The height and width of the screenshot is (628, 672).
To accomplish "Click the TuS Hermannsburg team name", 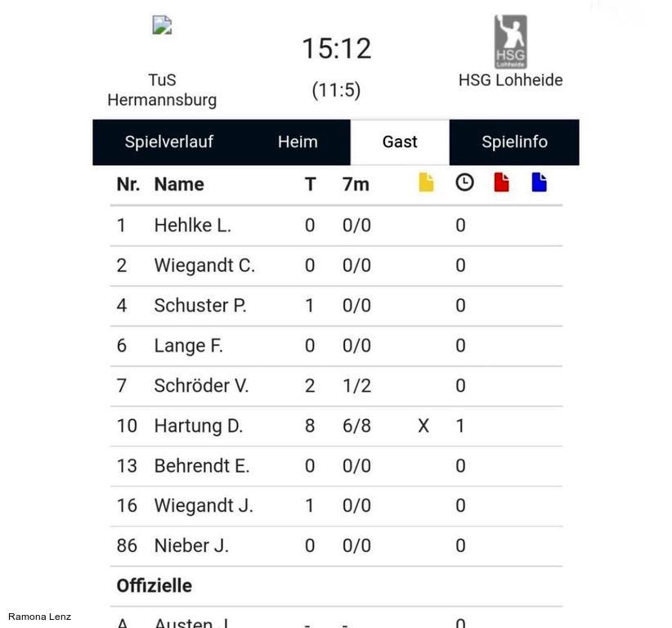I will (162, 90).
